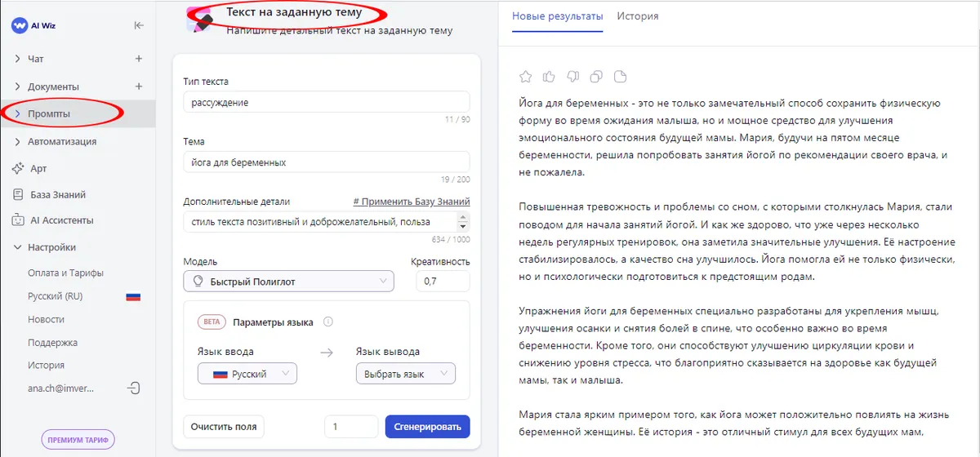Focus the Креативность value field
This screenshot has height=457, width=980.
coord(443,282)
